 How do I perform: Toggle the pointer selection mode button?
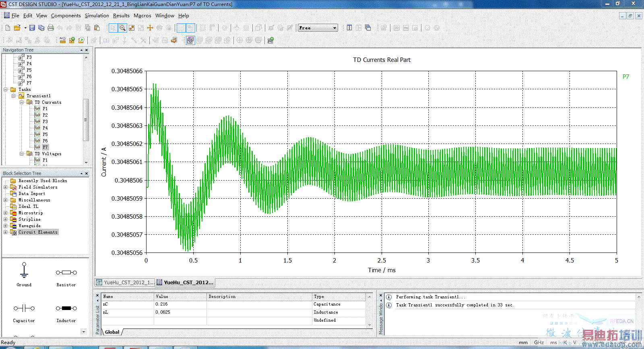pos(113,28)
